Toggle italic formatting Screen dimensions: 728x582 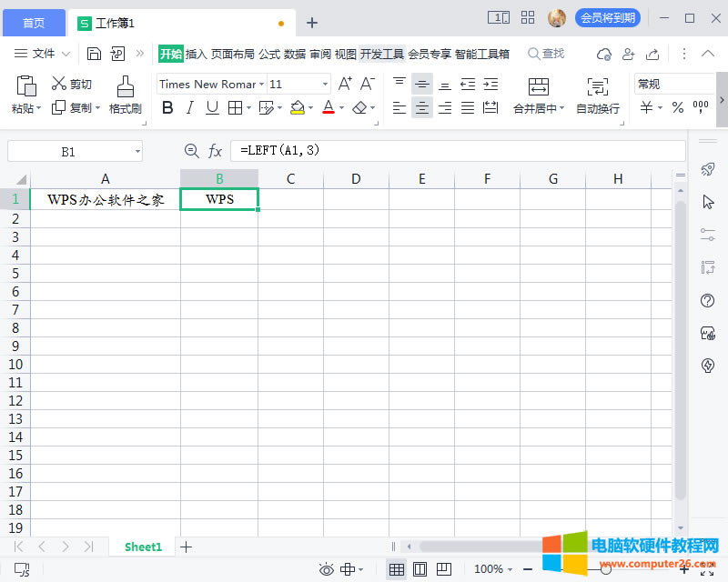[x=189, y=108]
